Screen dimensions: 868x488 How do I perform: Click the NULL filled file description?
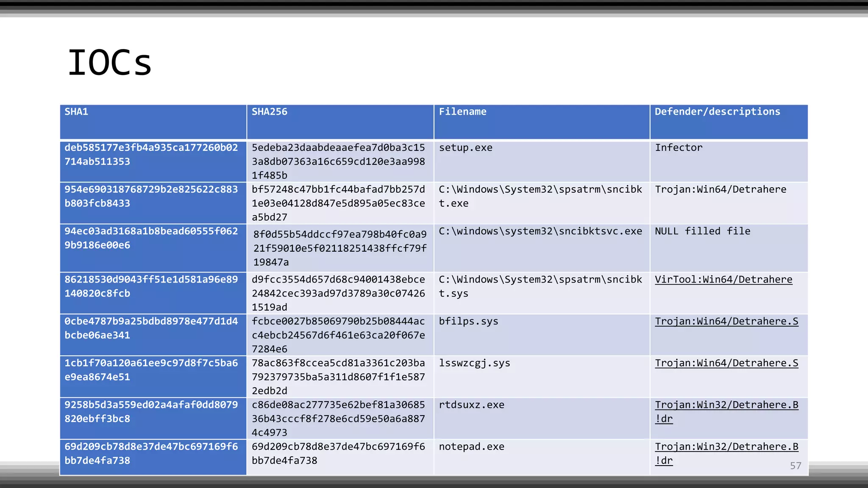703,231
